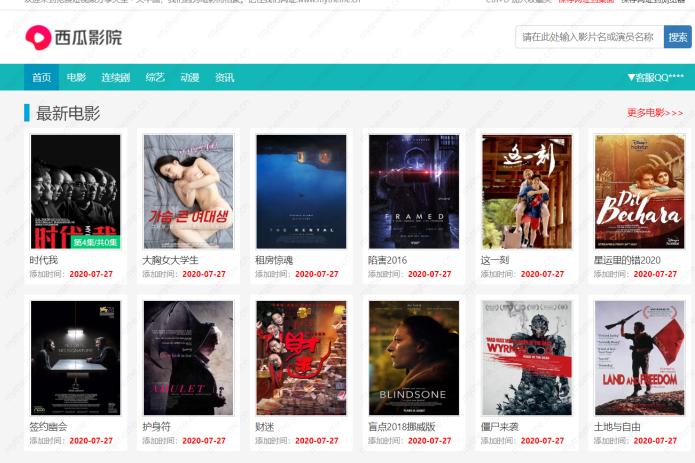Expand the 客服QQ dropdown
Viewport: 695px width, 463px height.
click(655, 77)
